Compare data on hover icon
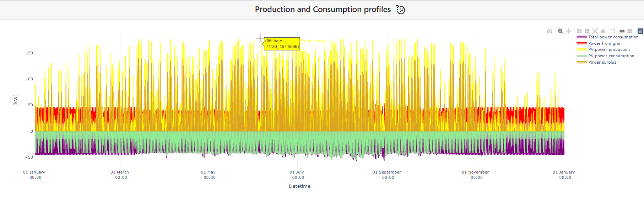This screenshot has height=197, width=644. tap(630, 31)
